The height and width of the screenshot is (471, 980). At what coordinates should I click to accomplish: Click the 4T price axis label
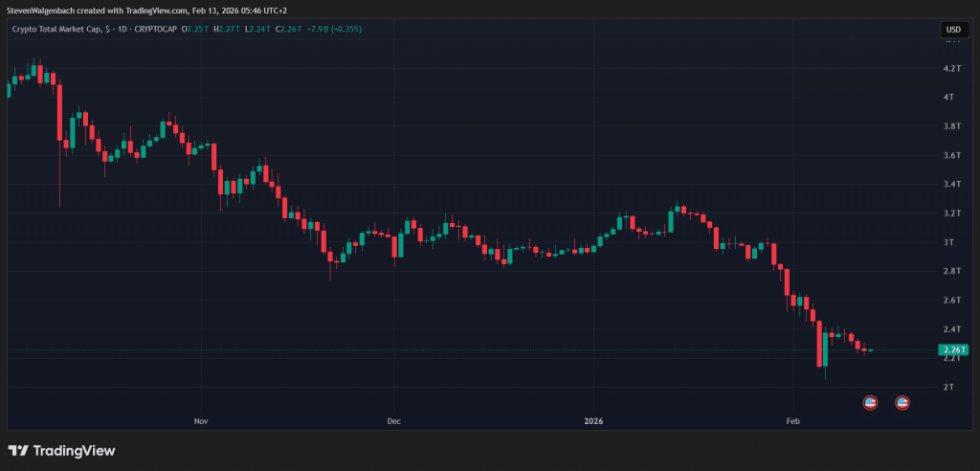tap(949, 97)
